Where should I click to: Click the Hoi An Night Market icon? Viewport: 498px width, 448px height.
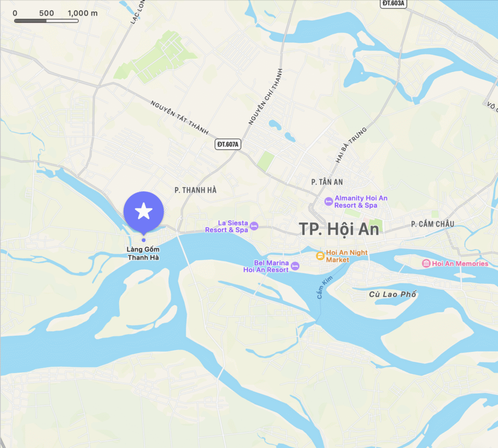320,256
